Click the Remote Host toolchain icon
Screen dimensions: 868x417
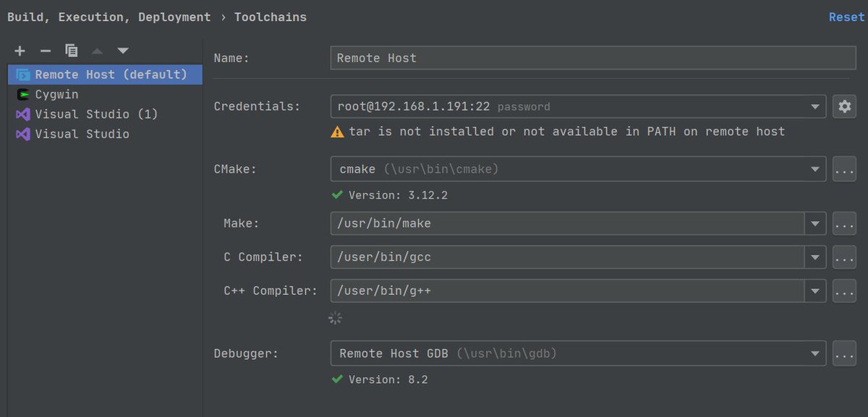click(x=23, y=74)
